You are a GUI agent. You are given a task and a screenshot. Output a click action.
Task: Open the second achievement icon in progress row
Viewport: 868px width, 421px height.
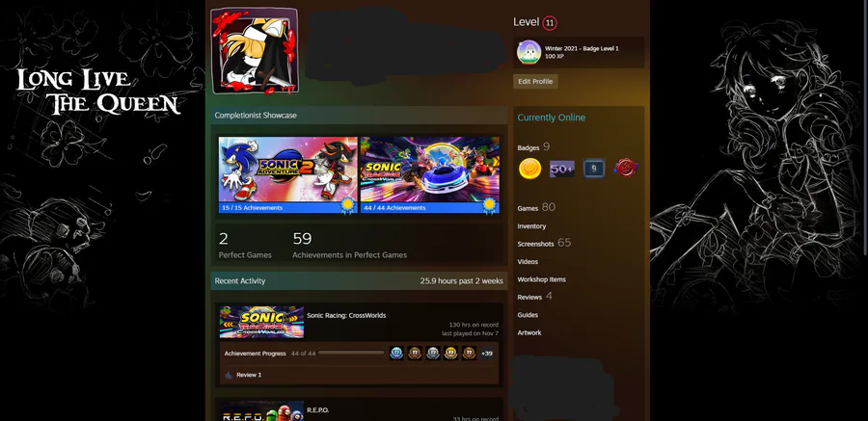tap(415, 353)
